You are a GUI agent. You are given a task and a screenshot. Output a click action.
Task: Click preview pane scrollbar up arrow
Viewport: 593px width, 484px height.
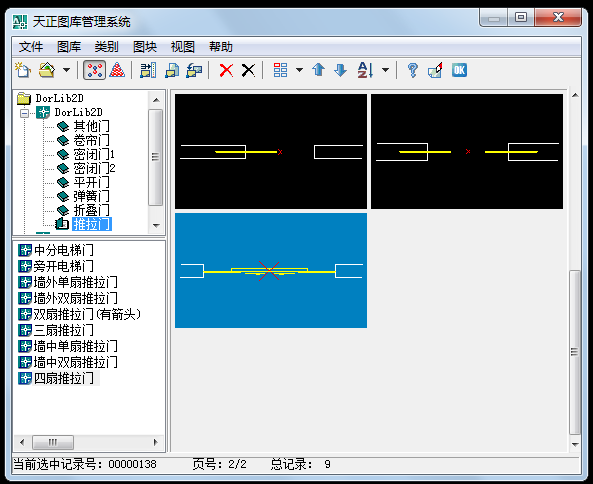(575, 95)
